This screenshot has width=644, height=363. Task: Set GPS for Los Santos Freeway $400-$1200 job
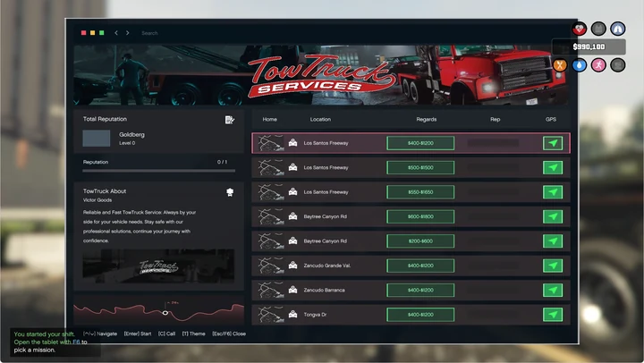(x=553, y=143)
